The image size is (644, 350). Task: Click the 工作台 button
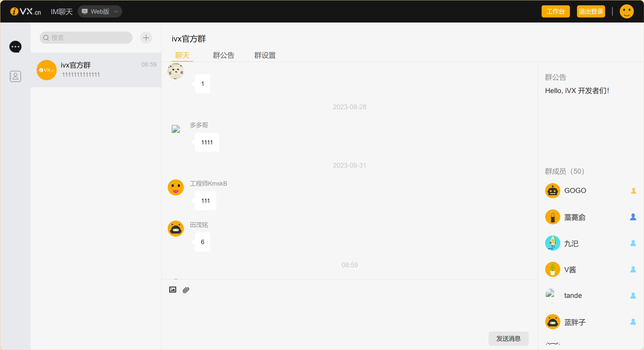pyautogui.click(x=555, y=12)
